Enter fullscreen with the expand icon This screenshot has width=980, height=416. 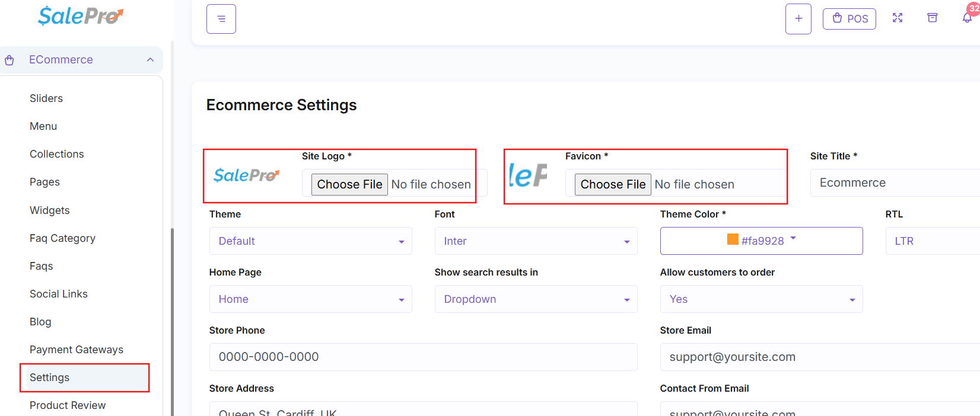click(x=898, y=18)
